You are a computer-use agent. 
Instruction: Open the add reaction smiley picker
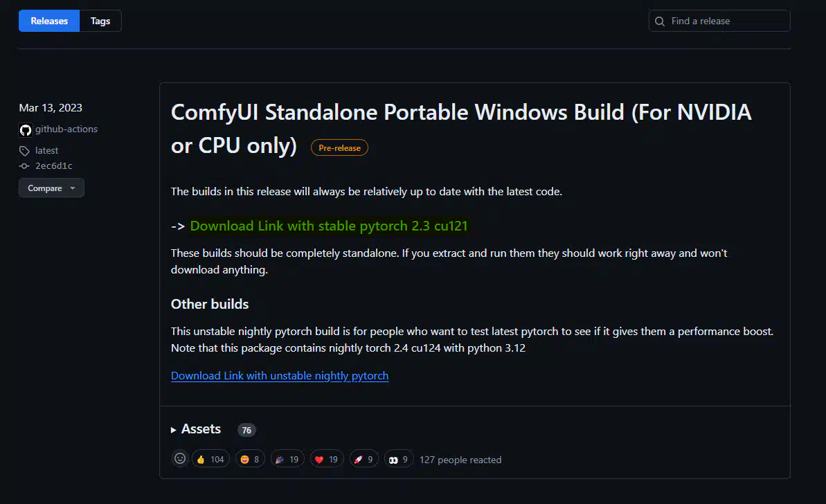tap(179, 459)
